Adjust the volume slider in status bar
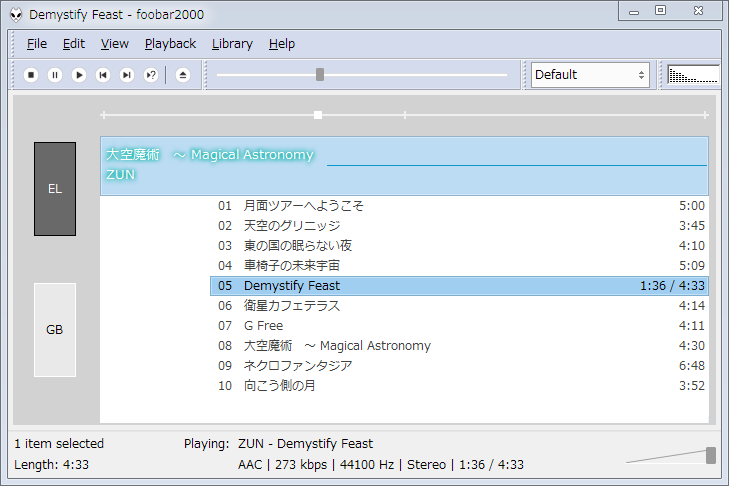The image size is (729, 486). (x=710, y=455)
